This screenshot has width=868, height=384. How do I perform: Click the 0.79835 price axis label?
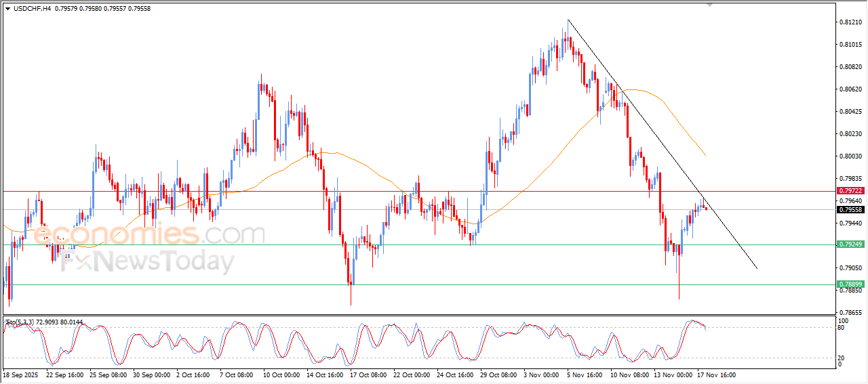click(x=850, y=179)
